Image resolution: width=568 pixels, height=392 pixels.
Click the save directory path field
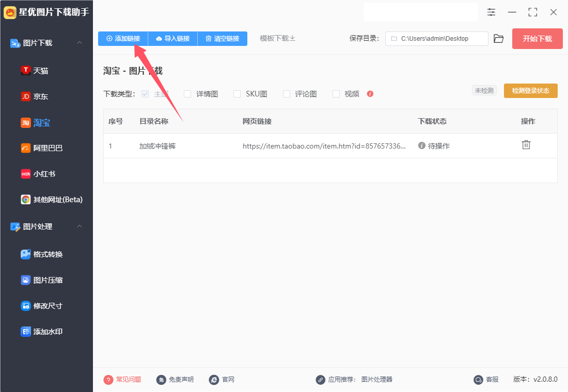(437, 39)
